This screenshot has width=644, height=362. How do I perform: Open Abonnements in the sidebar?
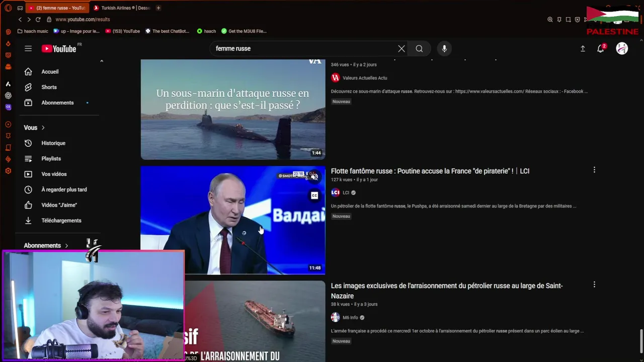click(57, 103)
